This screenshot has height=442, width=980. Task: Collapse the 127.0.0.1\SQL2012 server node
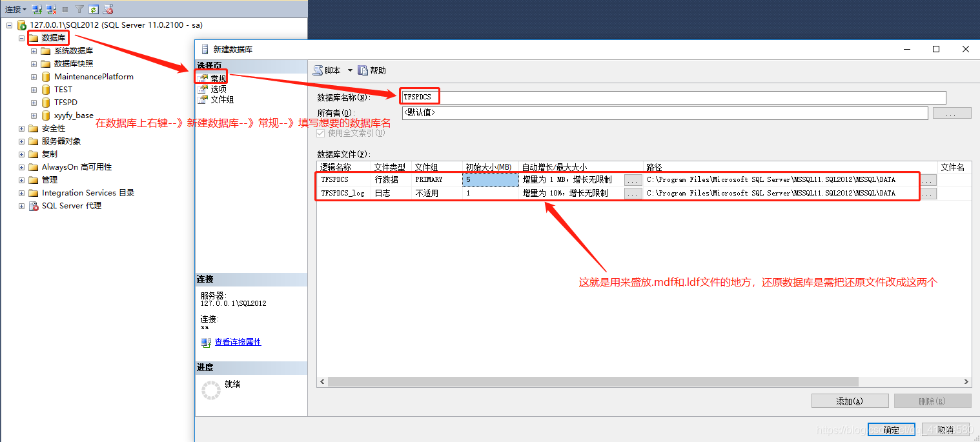click(x=10, y=25)
